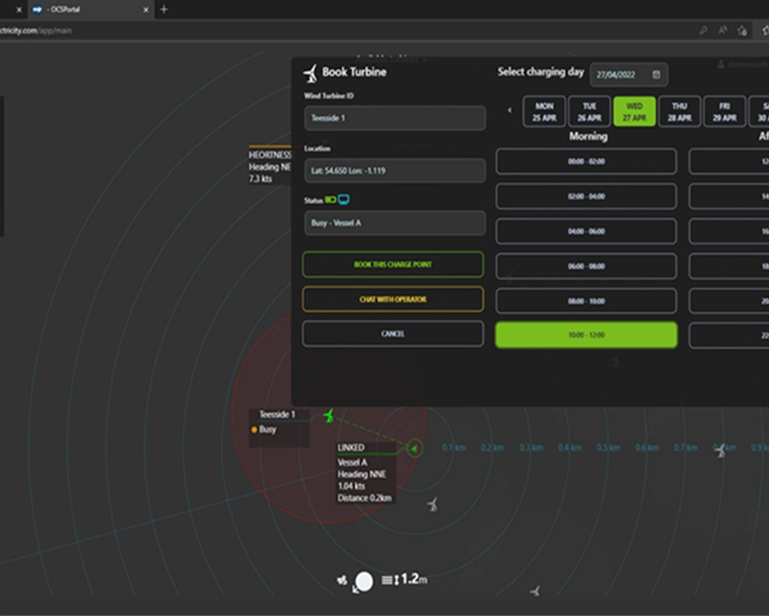This screenshot has width=769, height=616.
Task: Choose the 08:00 - 10:00 morning slot
Action: coord(586,301)
